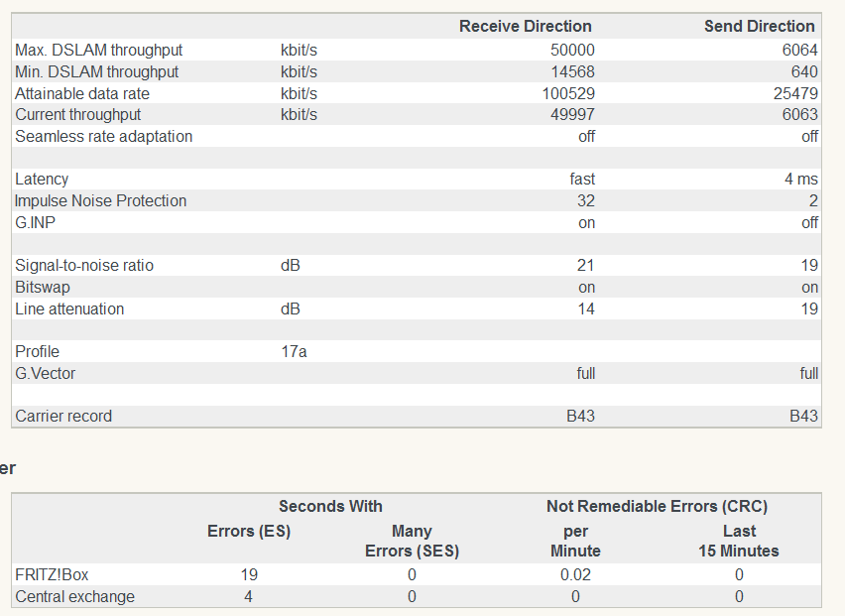The width and height of the screenshot is (845, 616).
Task: Click the Signal-to-noise ratio label
Action: tap(84, 266)
